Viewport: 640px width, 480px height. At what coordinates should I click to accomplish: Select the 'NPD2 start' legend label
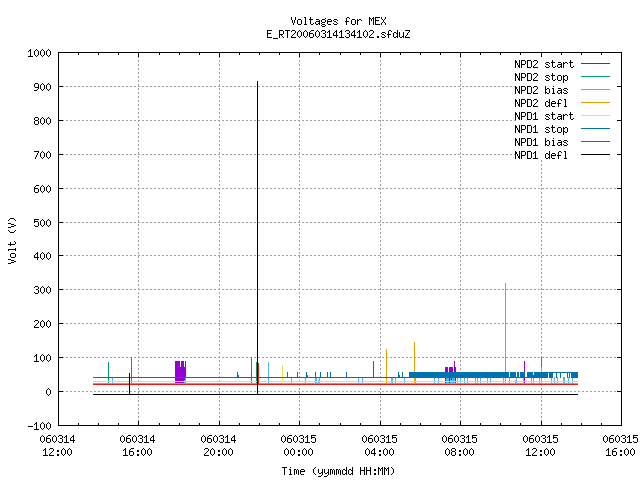[x=544, y=64]
